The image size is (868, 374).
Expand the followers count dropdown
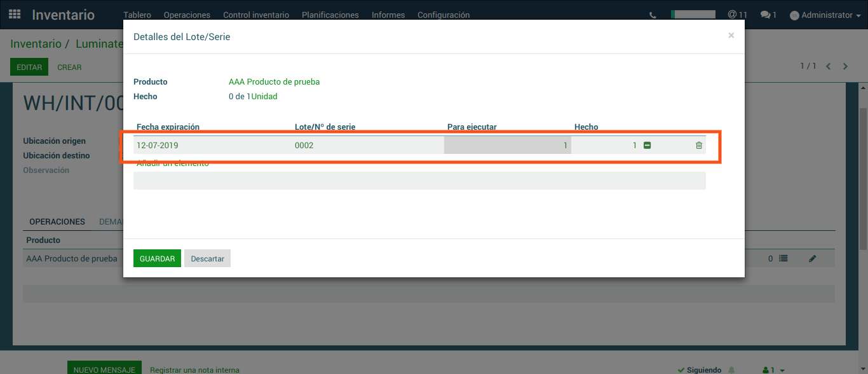coord(773,370)
